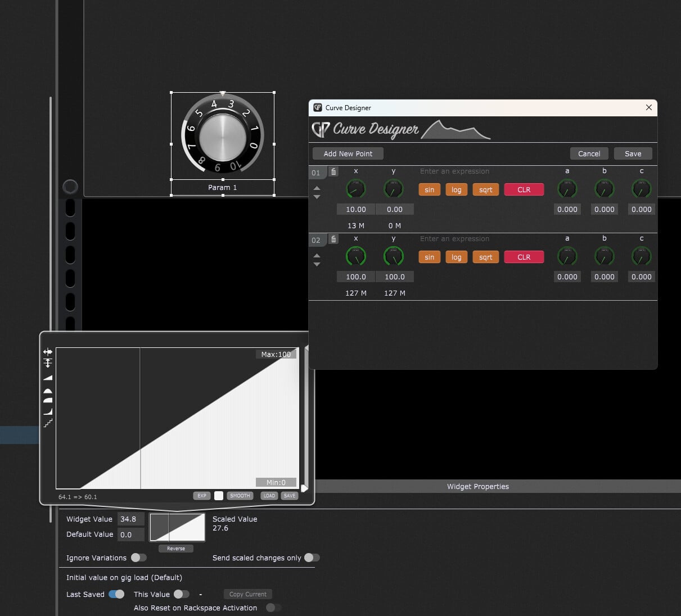Viewport: 681px width, 616px height.
Task: Move point 01 down with arrow
Action: click(x=317, y=197)
